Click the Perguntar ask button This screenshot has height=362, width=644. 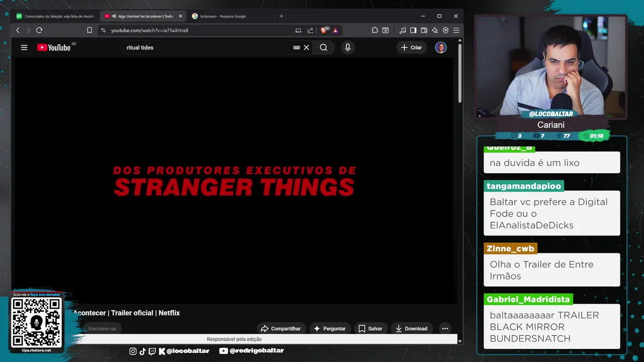pos(330,328)
